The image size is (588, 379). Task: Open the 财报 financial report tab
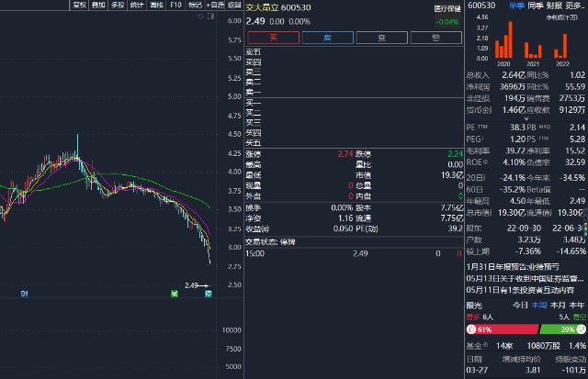(554, 6)
